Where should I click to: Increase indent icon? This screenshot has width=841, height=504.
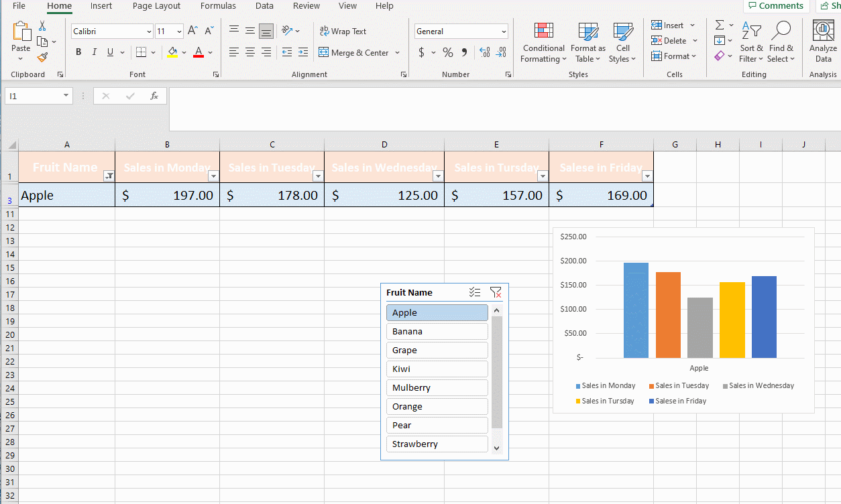(303, 52)
